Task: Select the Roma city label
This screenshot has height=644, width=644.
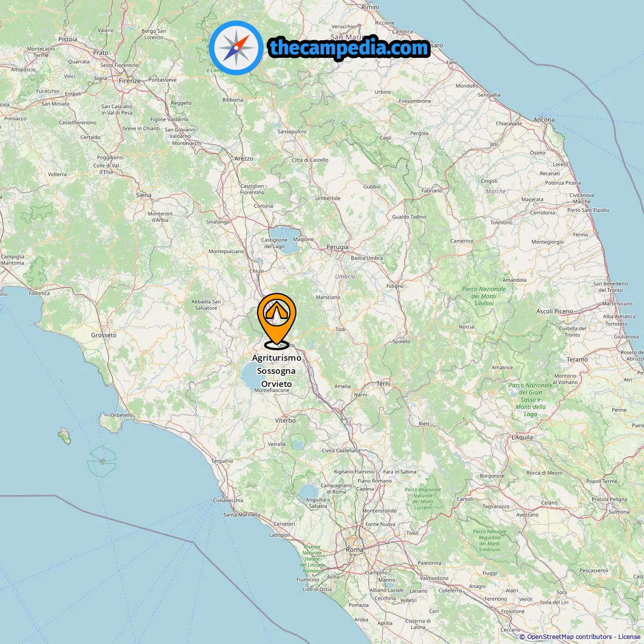Action: click(354, 550)
